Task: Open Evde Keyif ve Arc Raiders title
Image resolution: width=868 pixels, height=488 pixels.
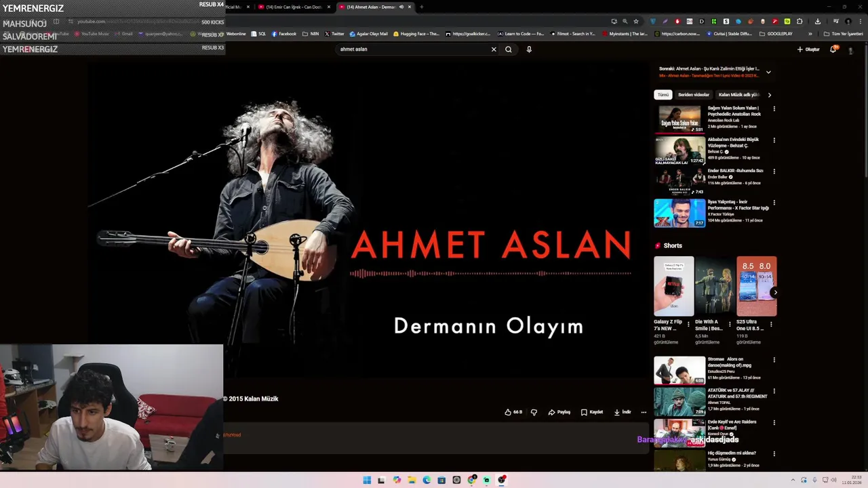Action: pyautogui.click(x=732, y=425)
